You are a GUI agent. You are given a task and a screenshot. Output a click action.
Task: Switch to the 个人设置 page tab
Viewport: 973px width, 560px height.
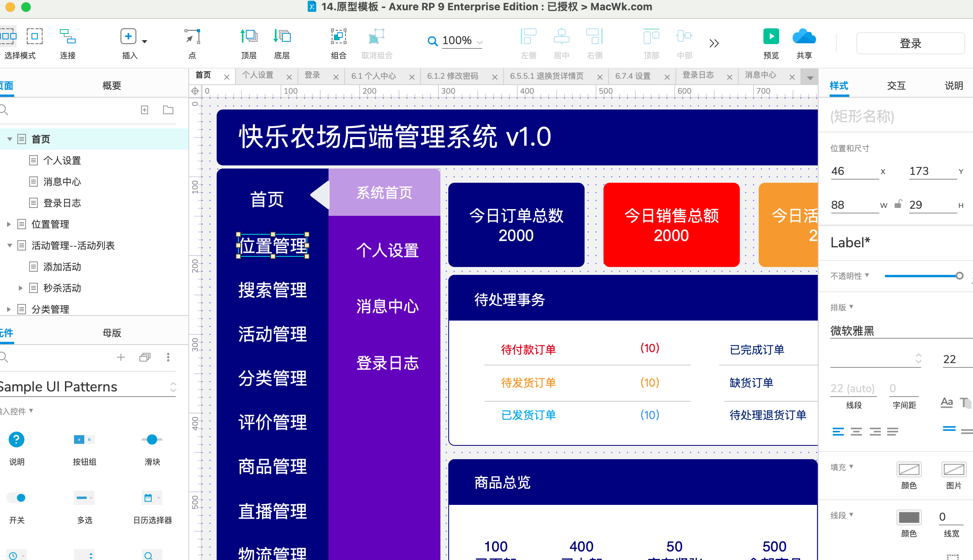point(258,75)
